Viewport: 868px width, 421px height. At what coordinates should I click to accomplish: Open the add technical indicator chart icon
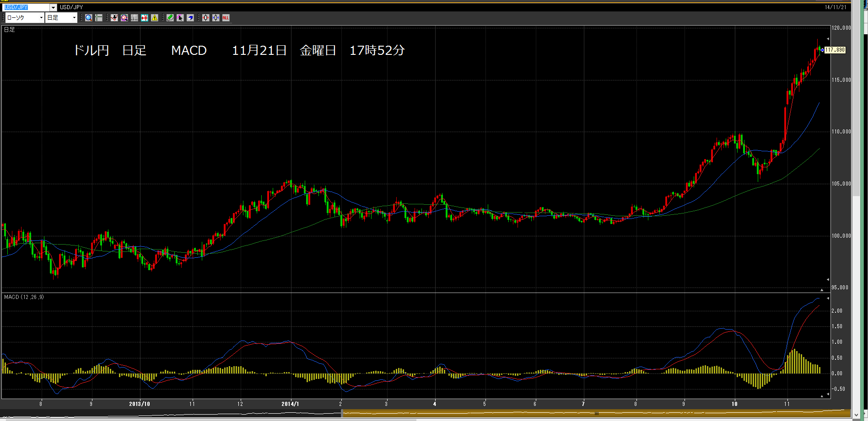point(114,18)
